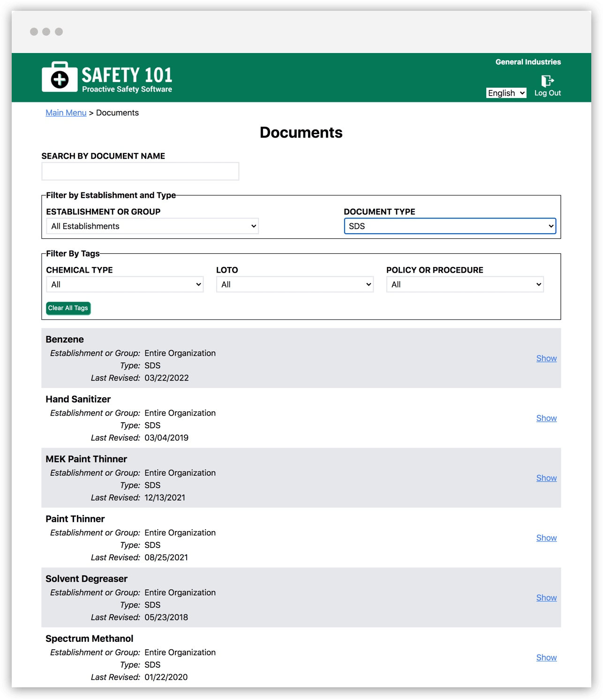Click the Benzene document title
Viewport: 603px width, 700px height.
65,339
